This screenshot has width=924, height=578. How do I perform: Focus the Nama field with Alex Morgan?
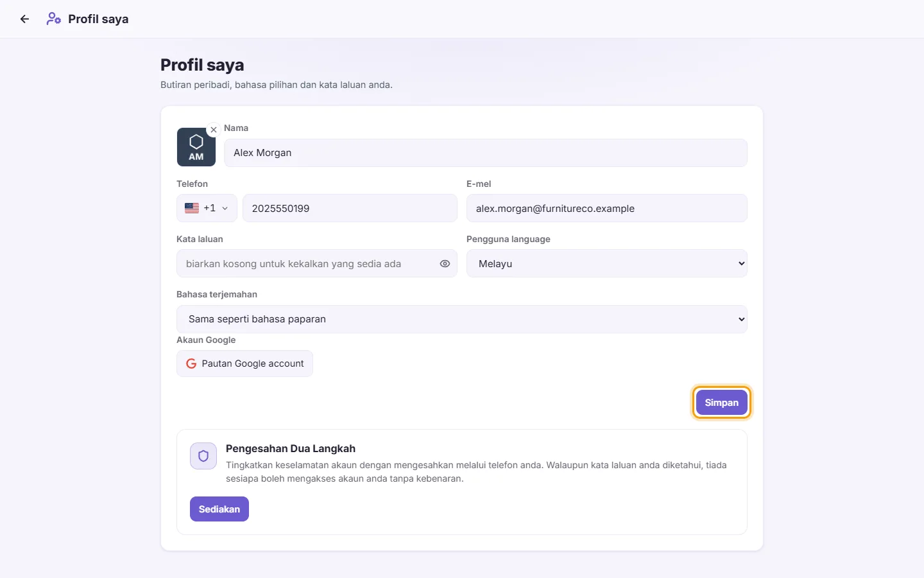click(x=486, y=153)
